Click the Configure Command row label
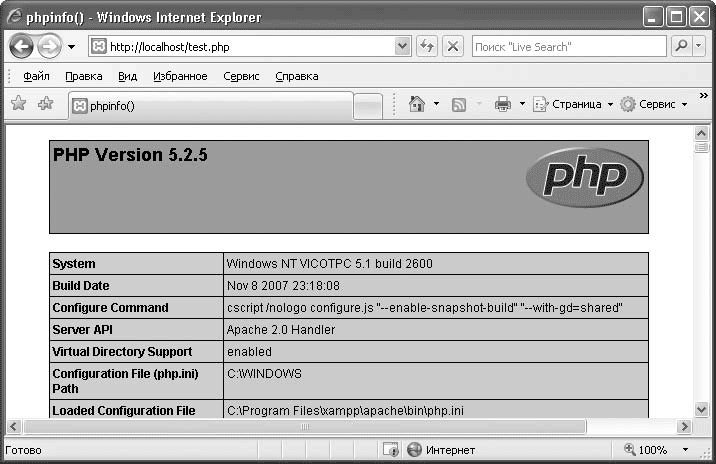Image resolution: width=716 pixels, height=464 pixels. pos(111,307)
